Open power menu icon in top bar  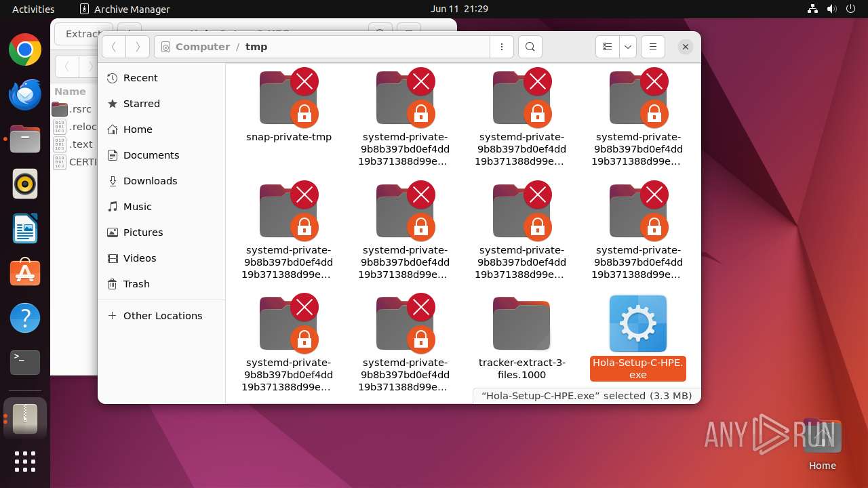[x=850, y=9]
